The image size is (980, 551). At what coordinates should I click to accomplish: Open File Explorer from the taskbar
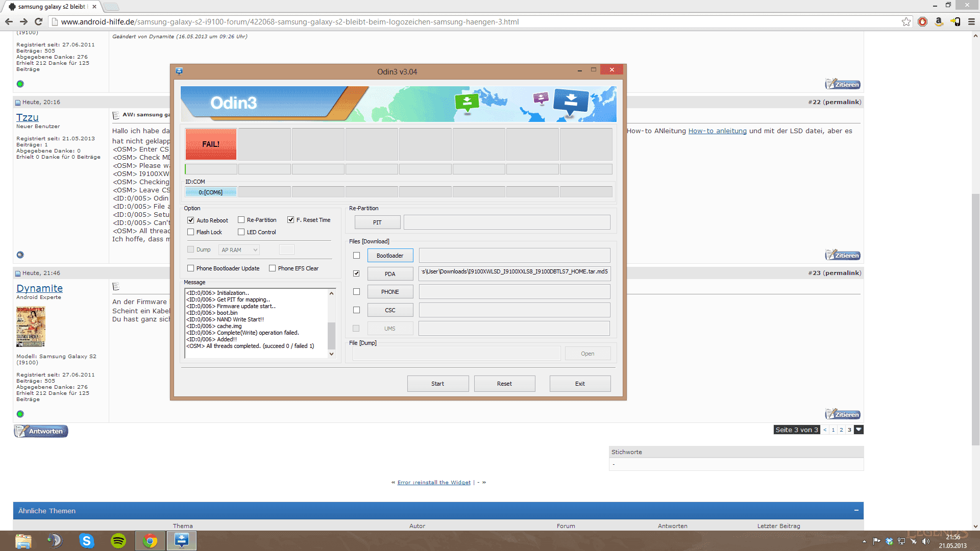[x=23, y=541]
